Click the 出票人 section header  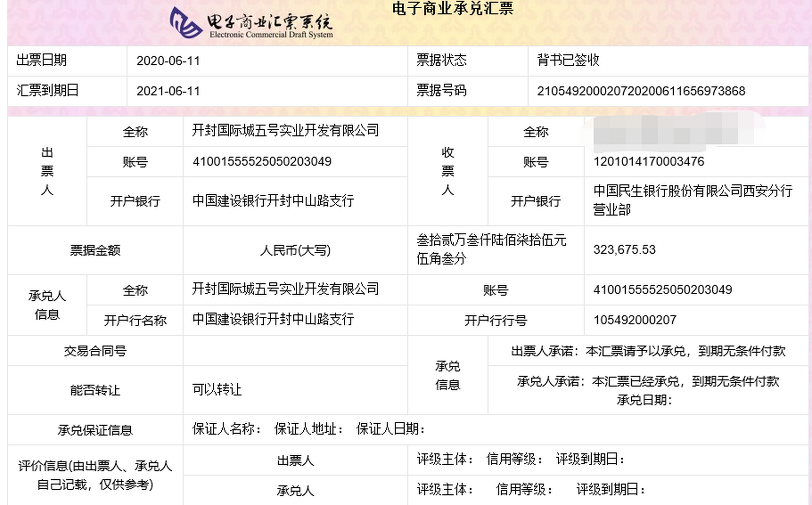pyautogui.click(x=47, y=171)
